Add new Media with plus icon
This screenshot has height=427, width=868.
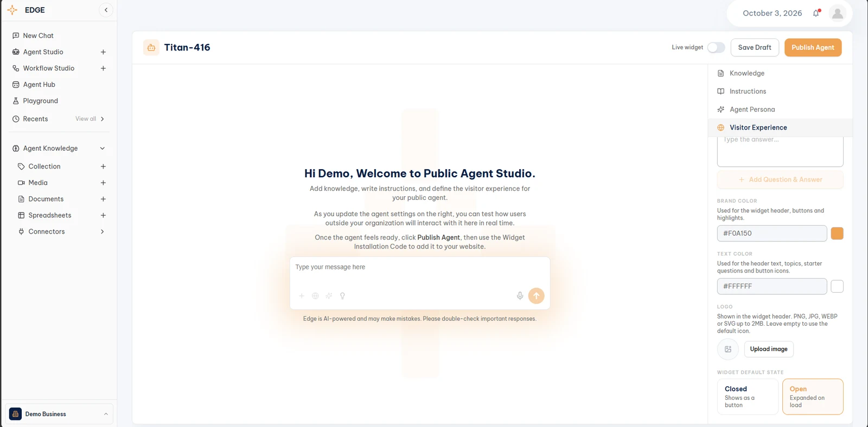point(103,183)
